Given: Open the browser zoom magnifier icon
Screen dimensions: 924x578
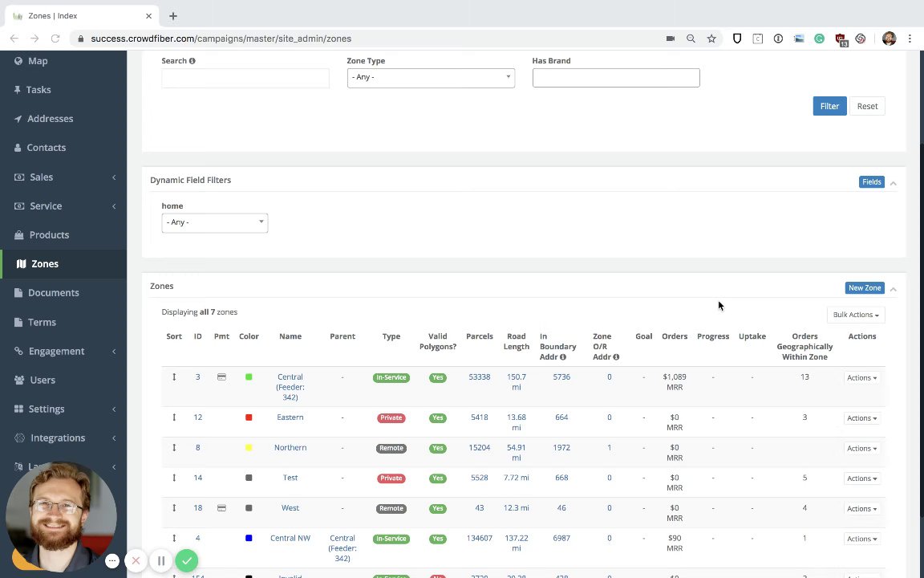Looking at the screenshot, I should [691, 39].
